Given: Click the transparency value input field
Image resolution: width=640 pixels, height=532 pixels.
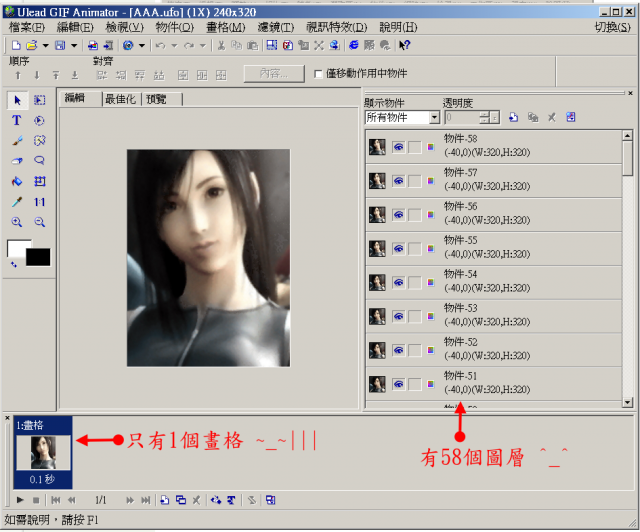Looking at the screenshot, I should [x=462, y=118].
